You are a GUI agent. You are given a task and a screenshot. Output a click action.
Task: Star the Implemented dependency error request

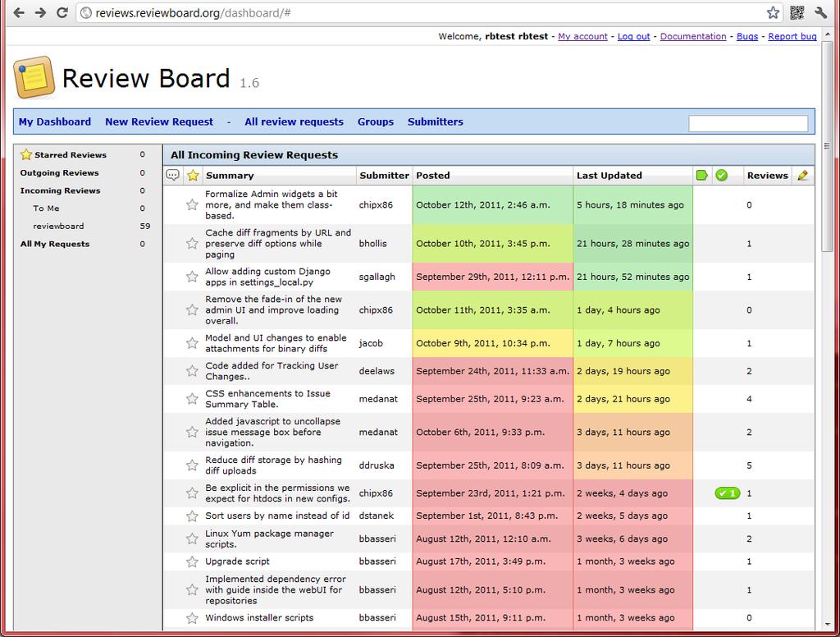tap(192, 589)
